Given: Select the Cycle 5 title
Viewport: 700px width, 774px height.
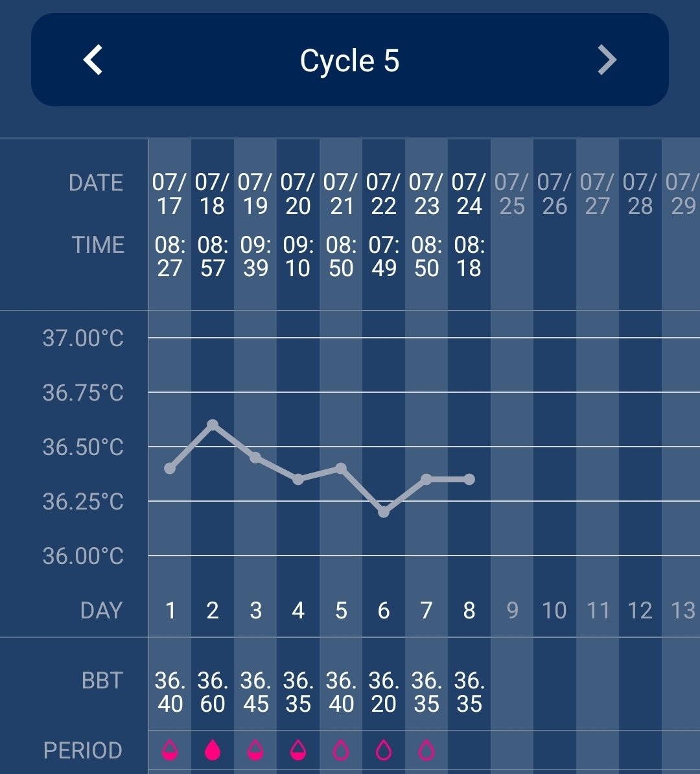Looking at the screenshot, I should coord(349,61).
